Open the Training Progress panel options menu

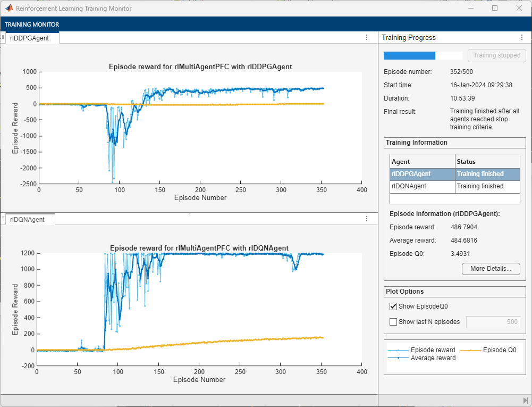pyautogui.click(x=522, y=37)
